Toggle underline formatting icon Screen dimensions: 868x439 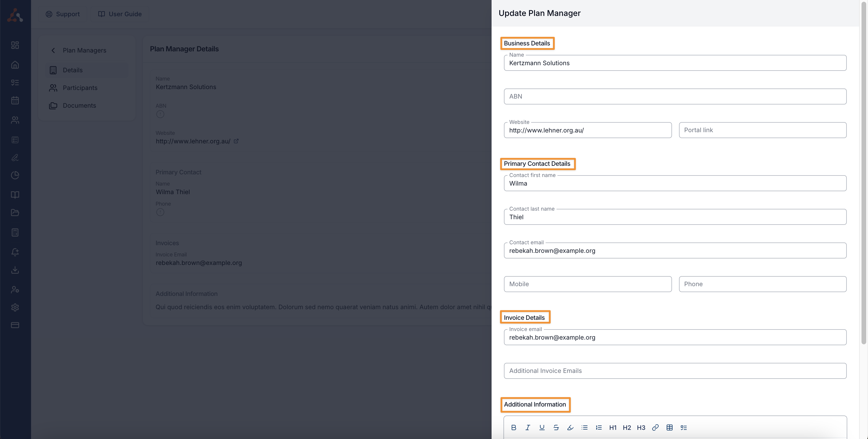point(542,427)
